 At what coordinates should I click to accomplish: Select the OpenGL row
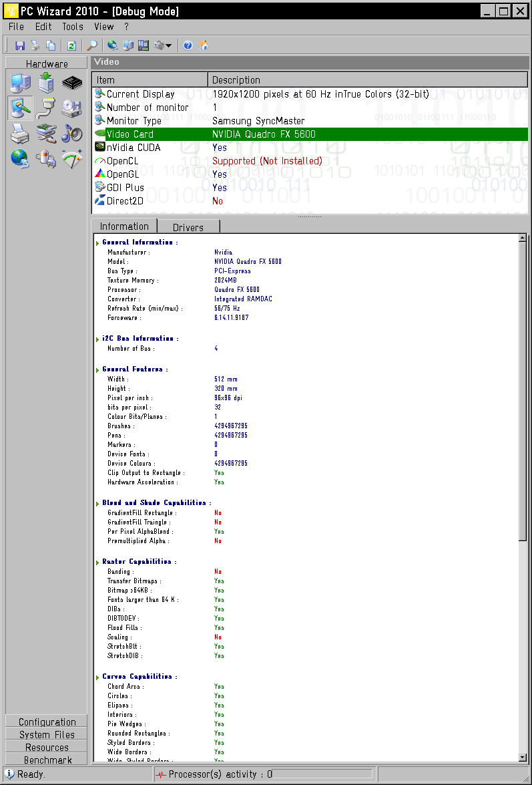[x=310, y=174]
